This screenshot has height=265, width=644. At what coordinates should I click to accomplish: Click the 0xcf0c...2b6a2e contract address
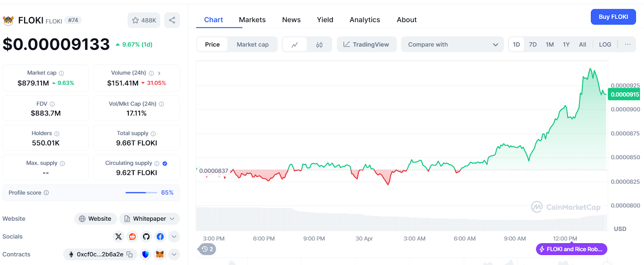pos(100,255)
